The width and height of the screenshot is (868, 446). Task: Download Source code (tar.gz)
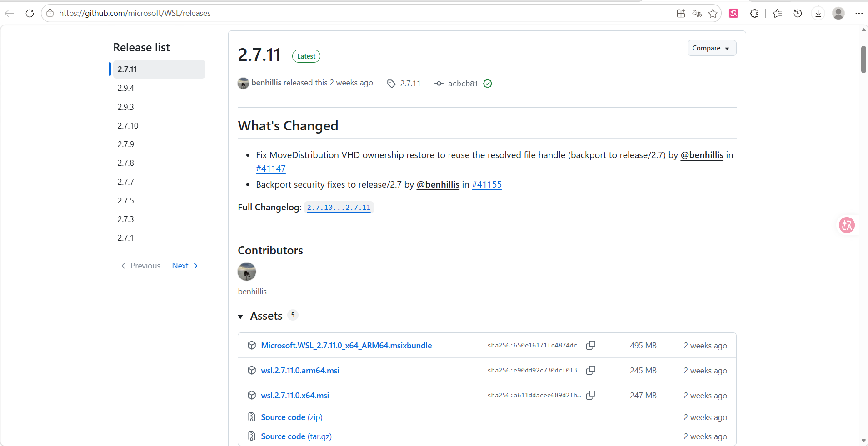[296, 436]
